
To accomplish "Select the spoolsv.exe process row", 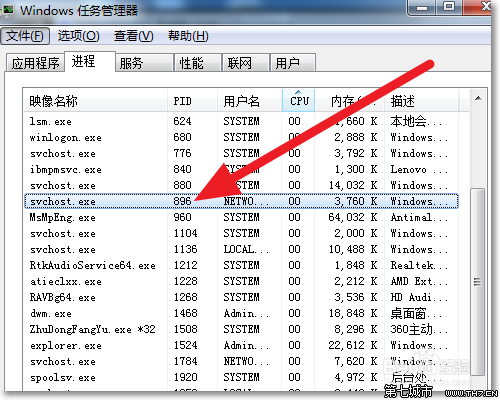I will (x=241, y=377).
